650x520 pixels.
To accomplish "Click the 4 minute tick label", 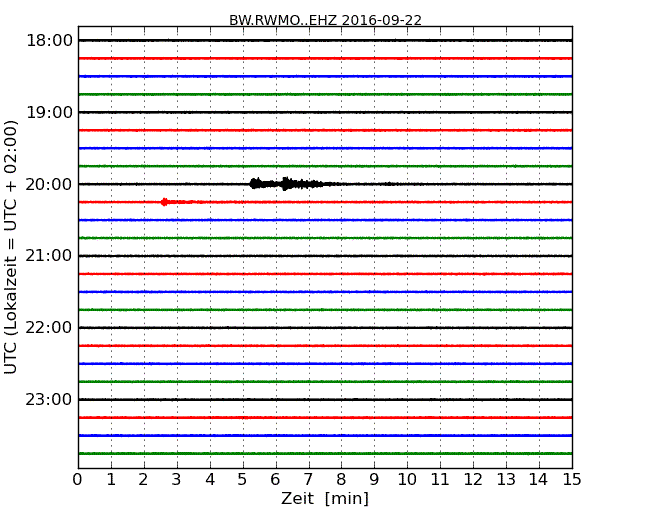I will [x=210, y=479].
